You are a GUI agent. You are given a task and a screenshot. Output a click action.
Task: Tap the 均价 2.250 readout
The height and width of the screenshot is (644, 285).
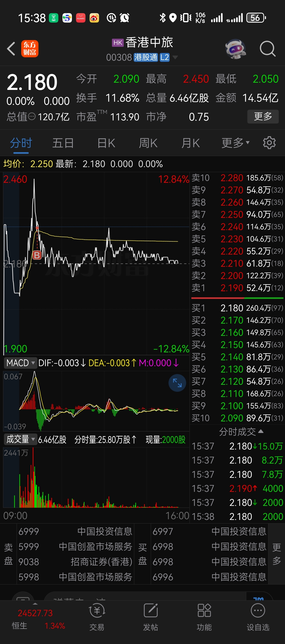pos(28,164)
